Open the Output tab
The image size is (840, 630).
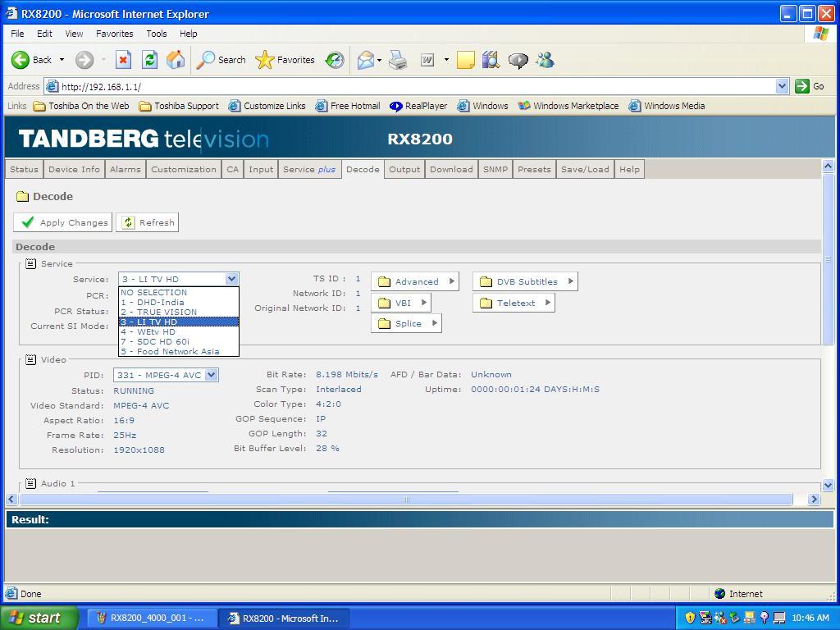point(404,169)
